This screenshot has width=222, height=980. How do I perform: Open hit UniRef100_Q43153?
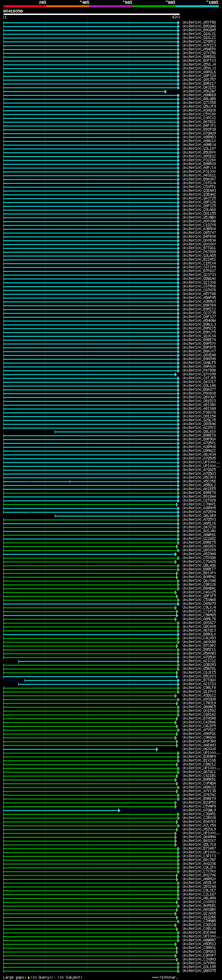199,88
